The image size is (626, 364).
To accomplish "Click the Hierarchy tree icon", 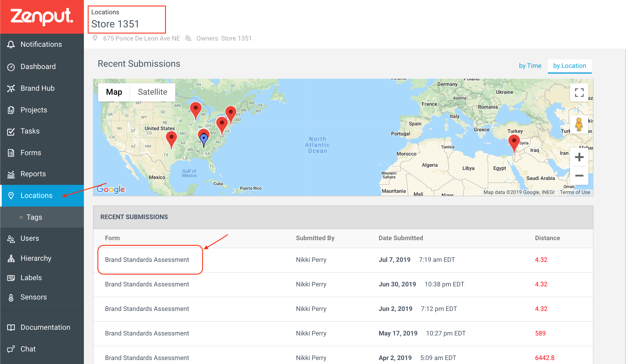I will 11,258.
